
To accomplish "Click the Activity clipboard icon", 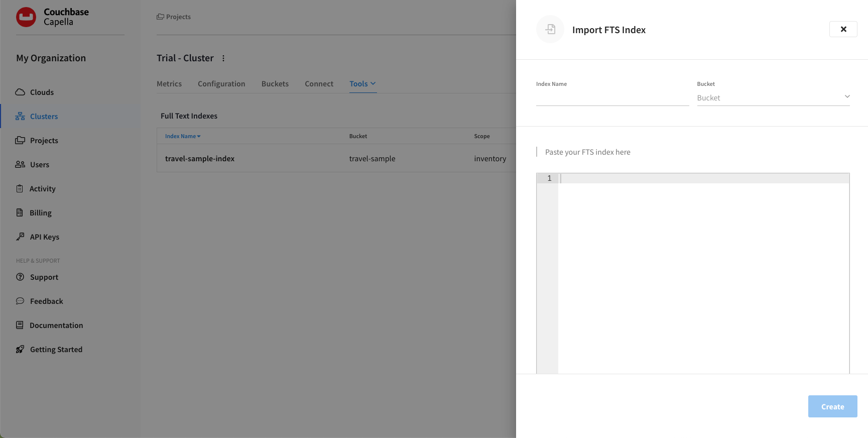I will (x=20, y=189).
